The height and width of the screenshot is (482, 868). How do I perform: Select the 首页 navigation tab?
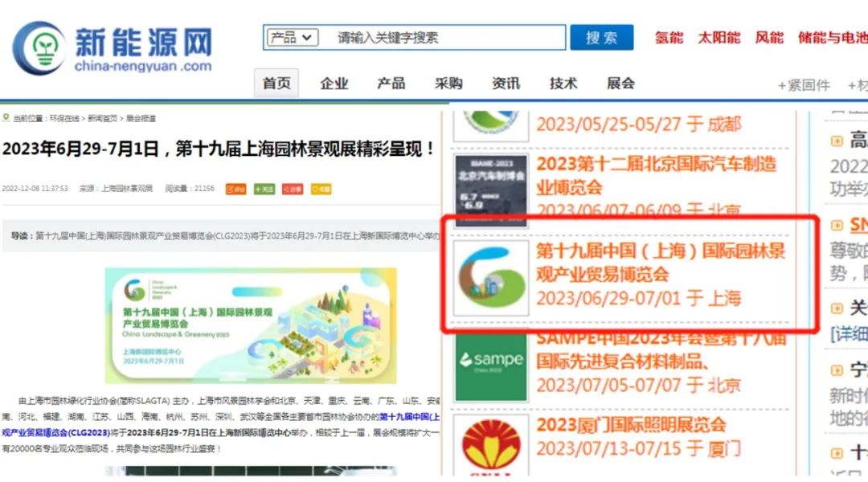276,83
